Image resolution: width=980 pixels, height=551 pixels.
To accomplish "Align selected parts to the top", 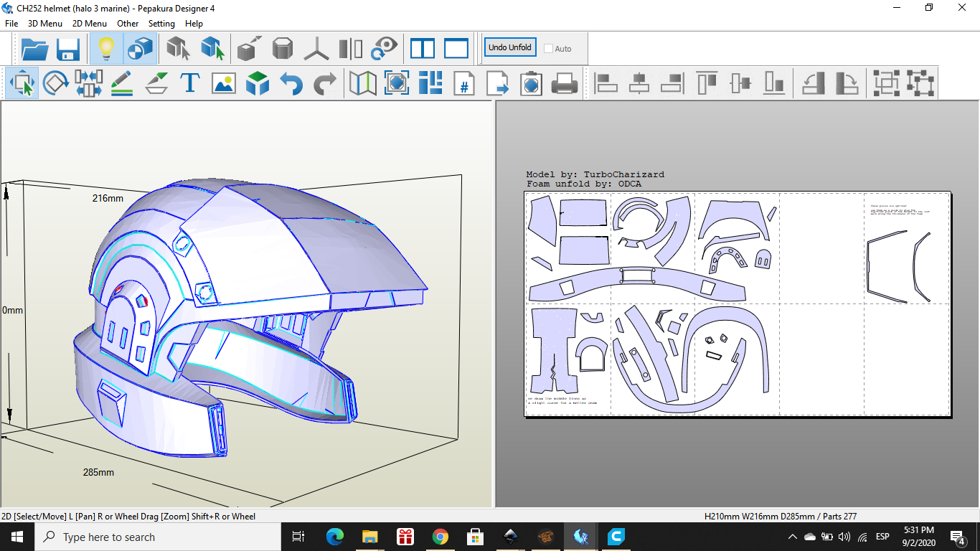I will coord(707,83).
